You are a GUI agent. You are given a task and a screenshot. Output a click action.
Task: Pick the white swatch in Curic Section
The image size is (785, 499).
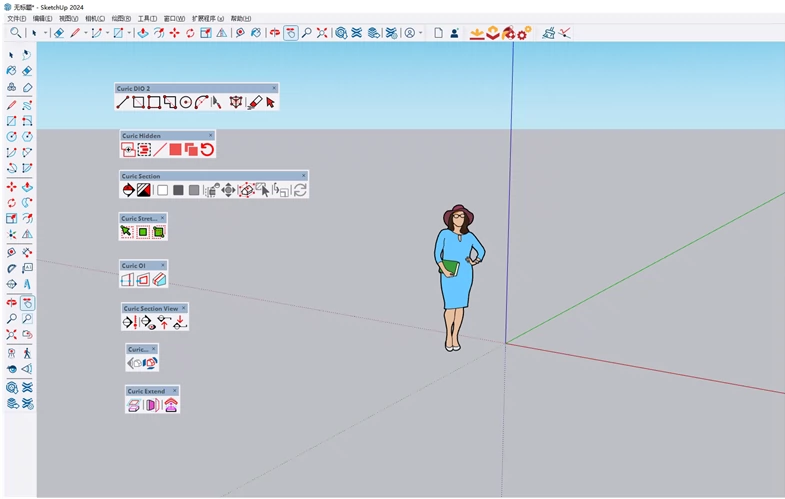tap(162, 190)
